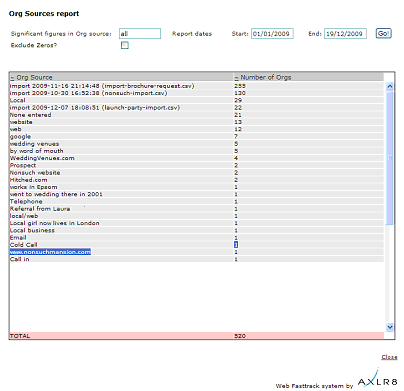
Task: Click the TOTAL row label
Action: 20,336
